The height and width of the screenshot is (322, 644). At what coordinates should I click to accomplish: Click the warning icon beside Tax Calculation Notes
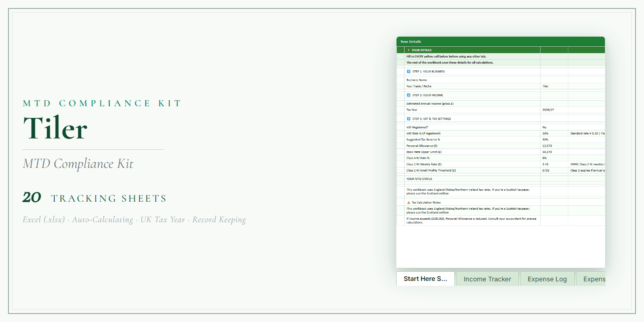409,202
